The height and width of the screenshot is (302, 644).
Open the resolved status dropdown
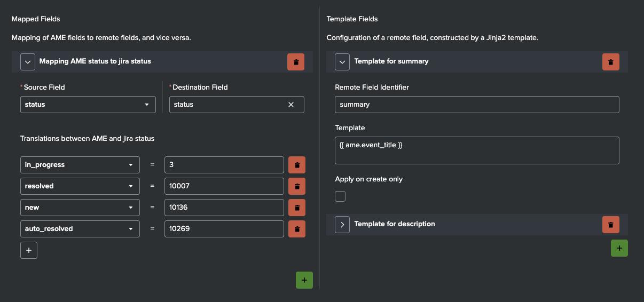[x=80, y=186]
